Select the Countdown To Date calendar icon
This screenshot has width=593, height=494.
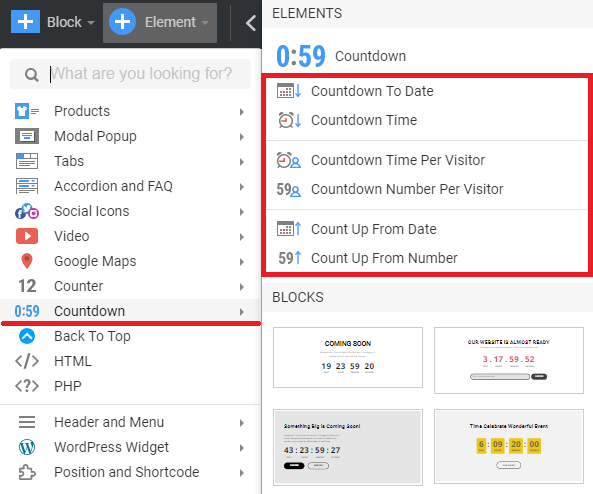tap(289, 91)
